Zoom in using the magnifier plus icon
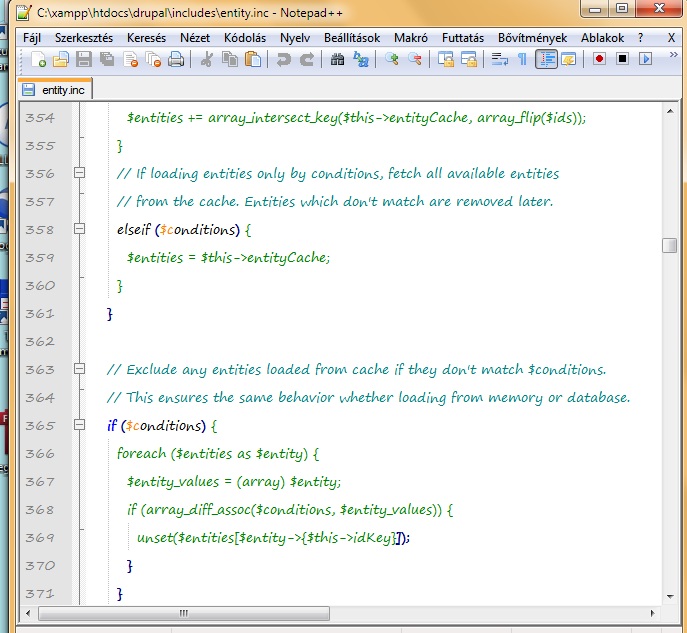The height and width of the screenshot is (633, 687). click(392, 59)
